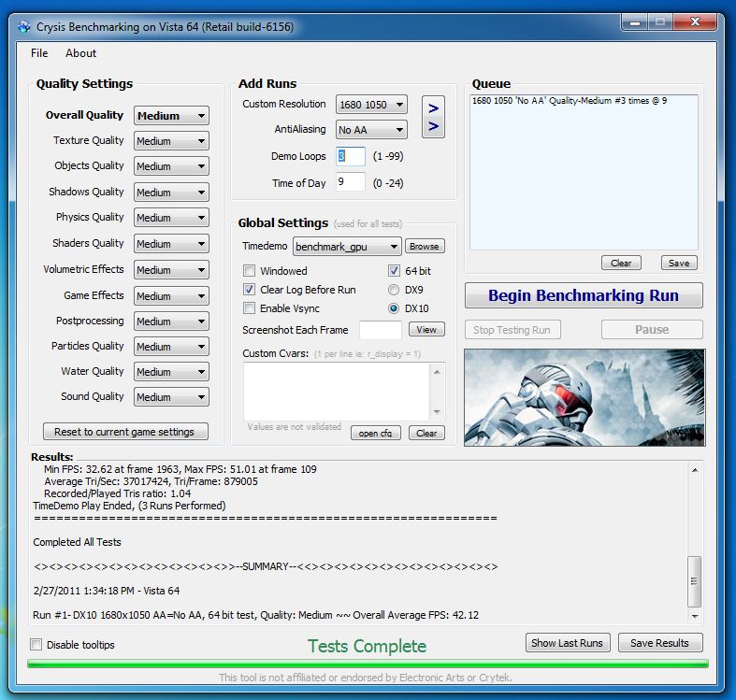Select the queued 1680 1050 run entry

570,101
